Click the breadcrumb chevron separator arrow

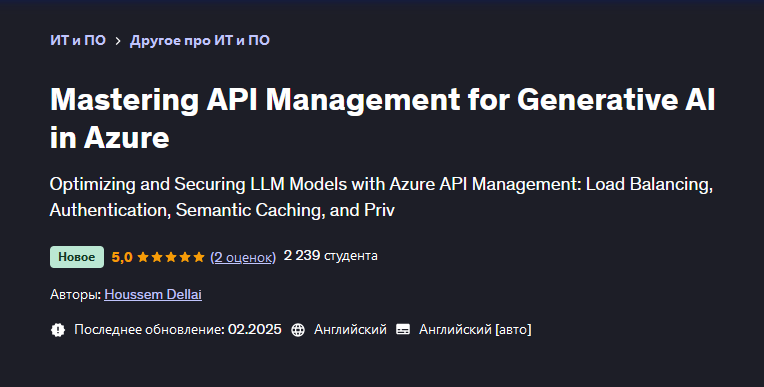point(118,41)
